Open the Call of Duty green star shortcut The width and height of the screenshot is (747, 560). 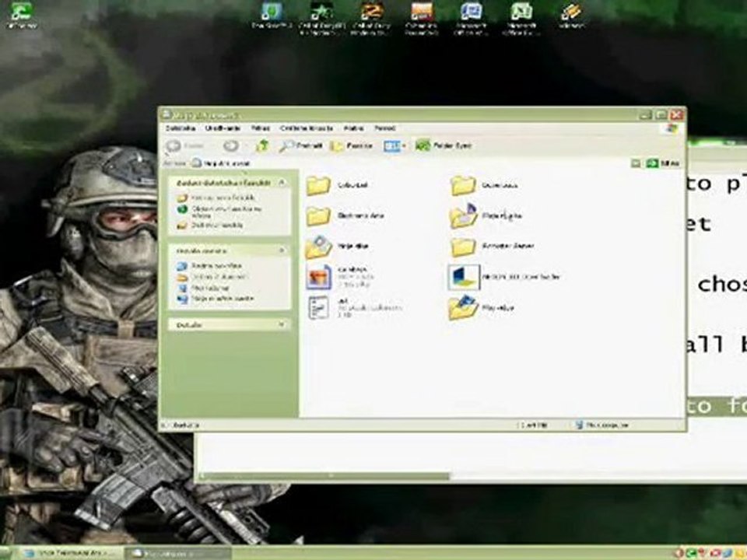click(x=321, y=19)
